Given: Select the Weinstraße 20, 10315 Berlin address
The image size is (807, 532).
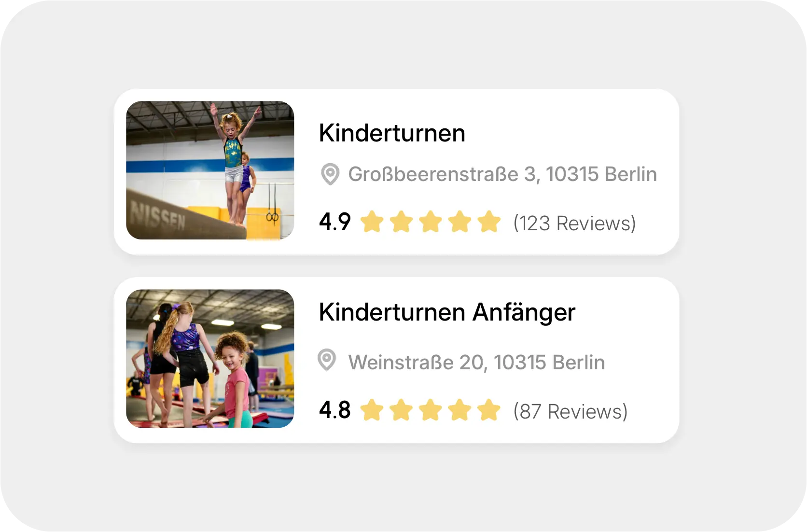Looking at the screenshot, I should click(476, 363).
